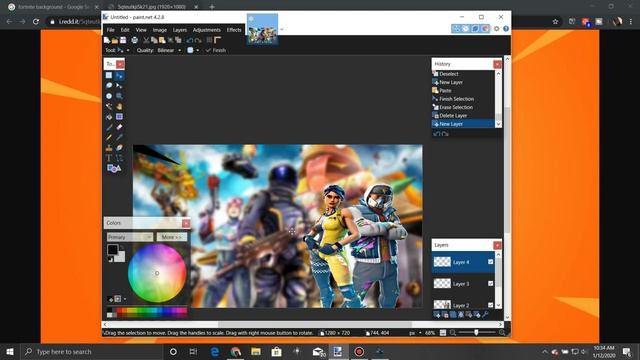The image size is (640, 360).
Task: Select the Move Selection tool
Action: coord(119,86)
